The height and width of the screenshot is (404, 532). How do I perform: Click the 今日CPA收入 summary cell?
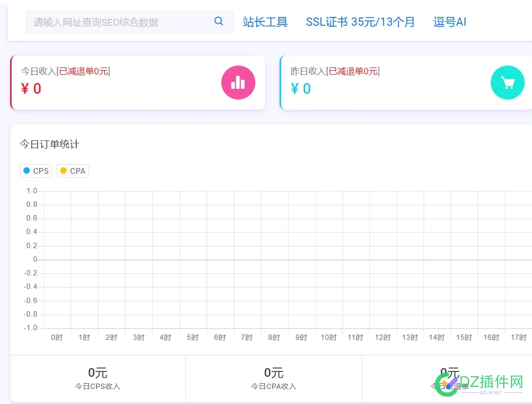pyautogui.click(x=274, y=378)
